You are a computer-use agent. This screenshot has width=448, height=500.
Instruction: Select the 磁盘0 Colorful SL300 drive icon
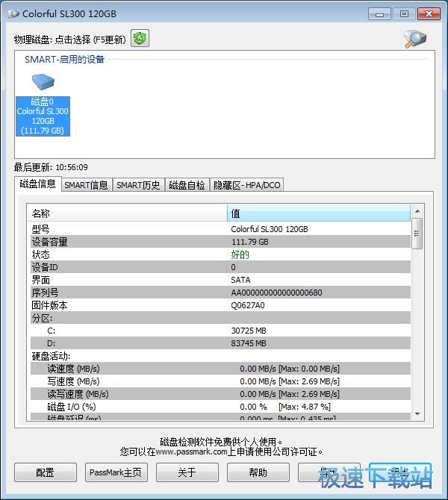43,105
